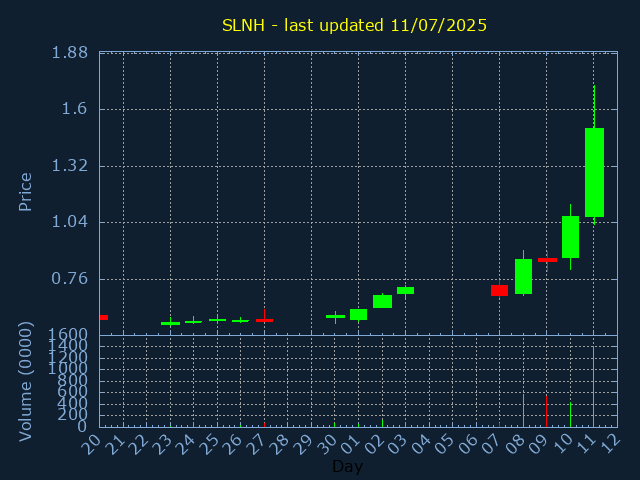Image resolution: width=640 pixels, height=480 pixels.
Task: Click day label 03 on x-axis
Action: tap(396, 444)
